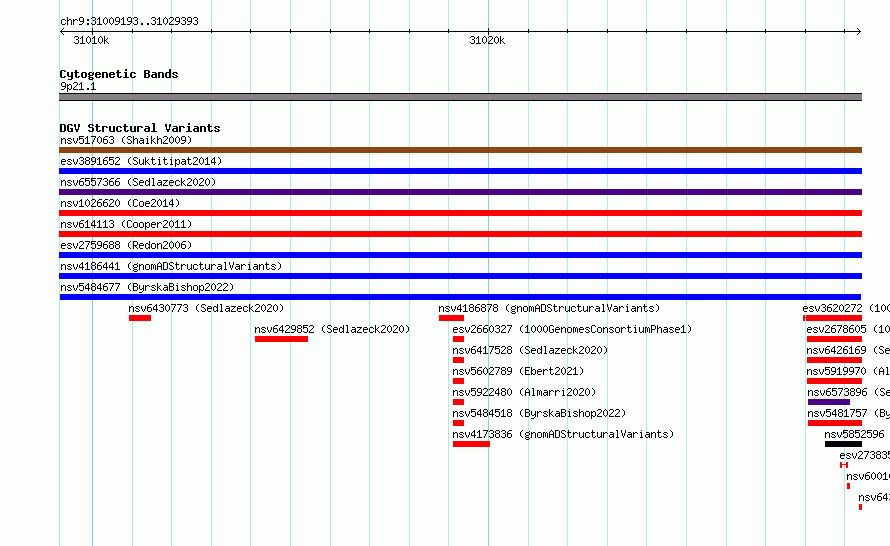
Task: Open variant nsv4186878 (gnomADStructuralVariants) label
Action: point(549,308)
